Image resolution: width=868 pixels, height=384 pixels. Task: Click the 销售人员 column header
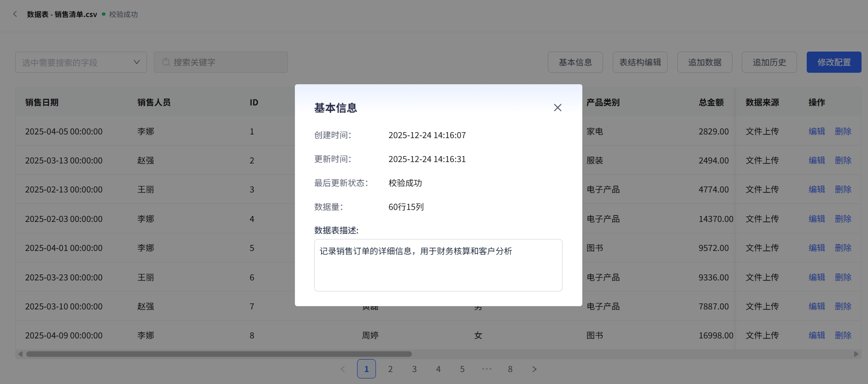click(154, 102)
